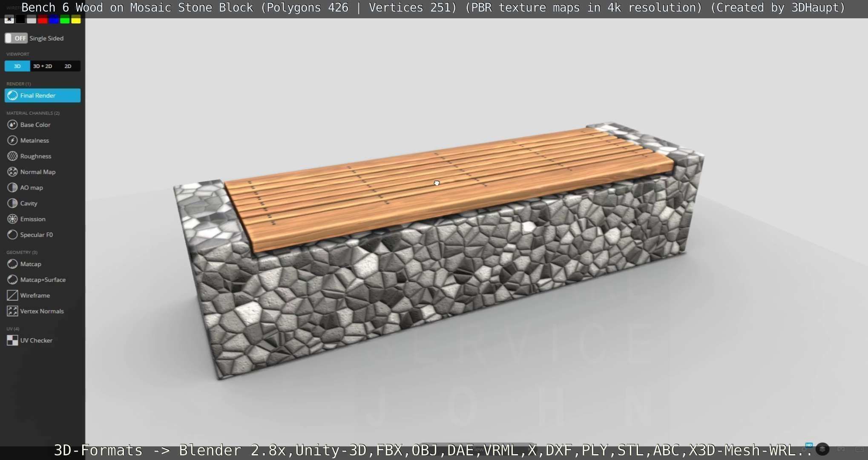Screen dimensions: 868x460
Task: Open the model inspector layers icon
Action: pos(822,449)
